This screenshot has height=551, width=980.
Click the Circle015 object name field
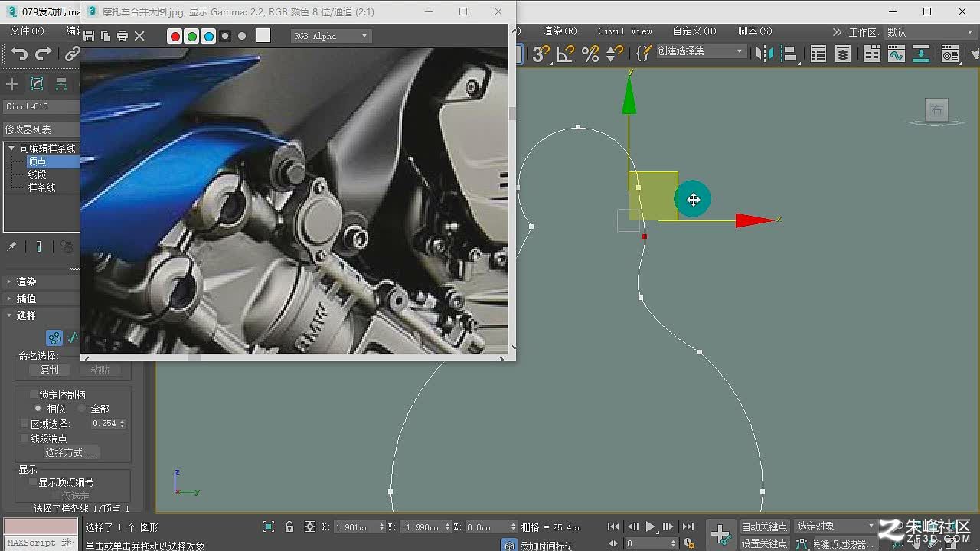pos(42,106)
